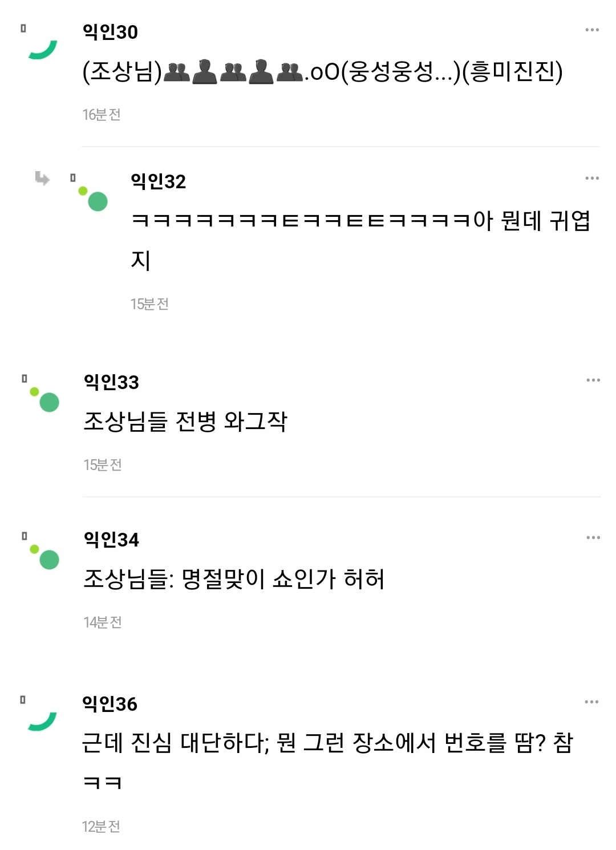
Task: Expand more options for 익인33's comment
Action: point(593,380)
